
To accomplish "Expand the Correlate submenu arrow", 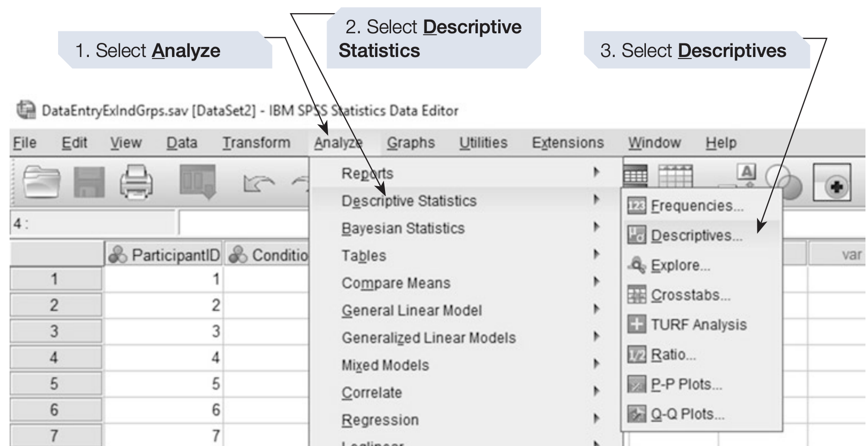I will coord(596,392).
